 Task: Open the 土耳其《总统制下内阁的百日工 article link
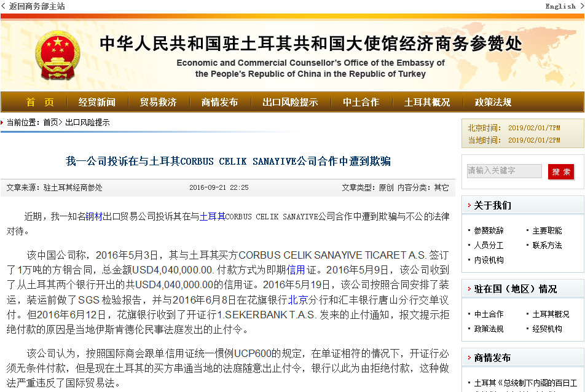pyautogui.click(x=525, y=383)
